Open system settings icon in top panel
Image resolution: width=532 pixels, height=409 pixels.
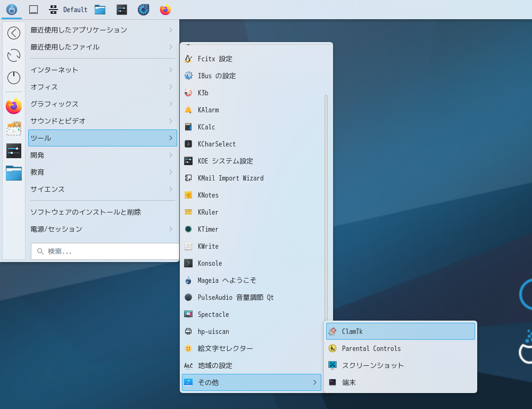pos(121,10)
